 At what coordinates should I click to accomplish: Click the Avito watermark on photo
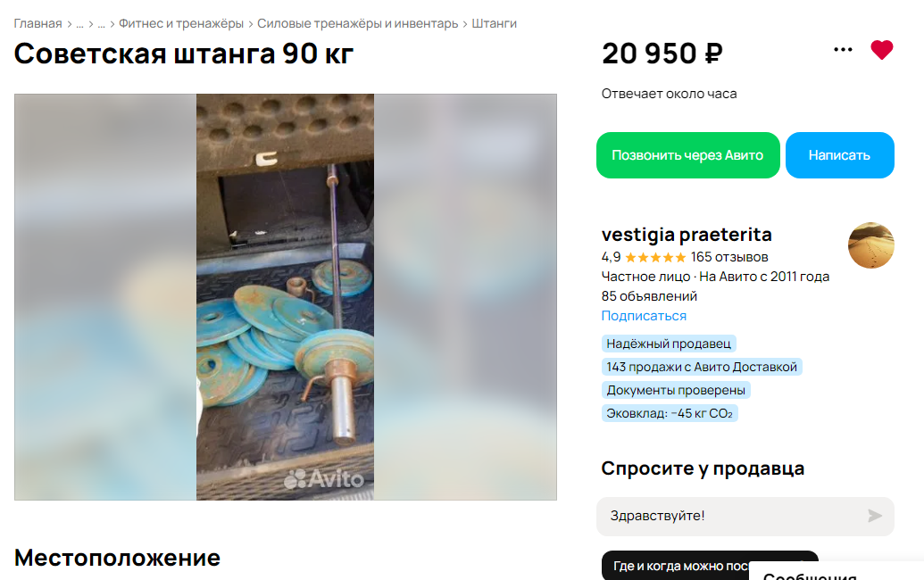(x=323, y=478)
